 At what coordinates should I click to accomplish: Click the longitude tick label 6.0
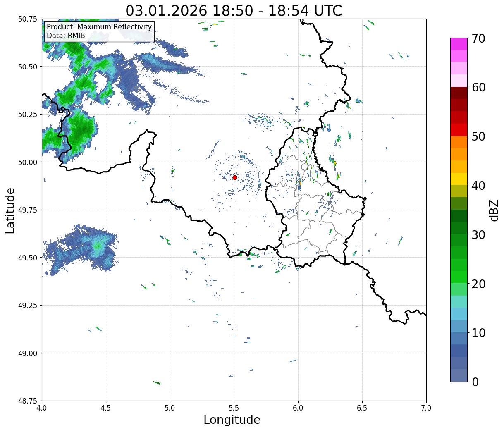298,408
